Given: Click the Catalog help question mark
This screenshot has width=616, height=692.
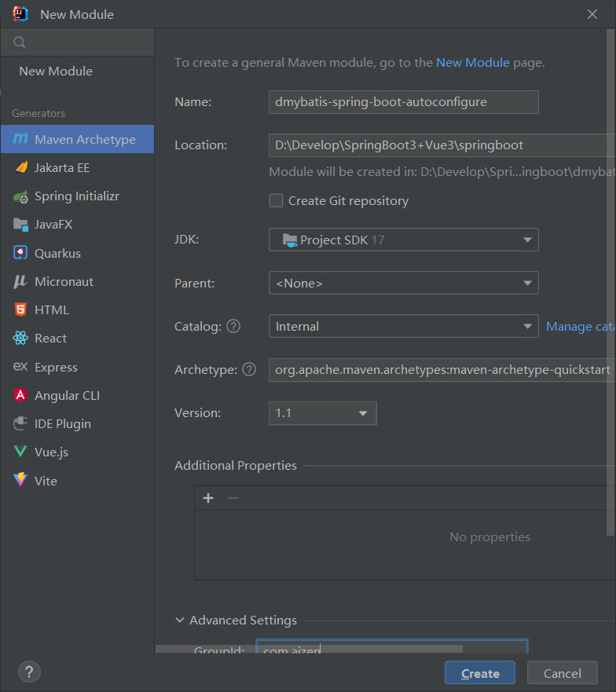Looking at the screenshot, I should pos(233,326).
